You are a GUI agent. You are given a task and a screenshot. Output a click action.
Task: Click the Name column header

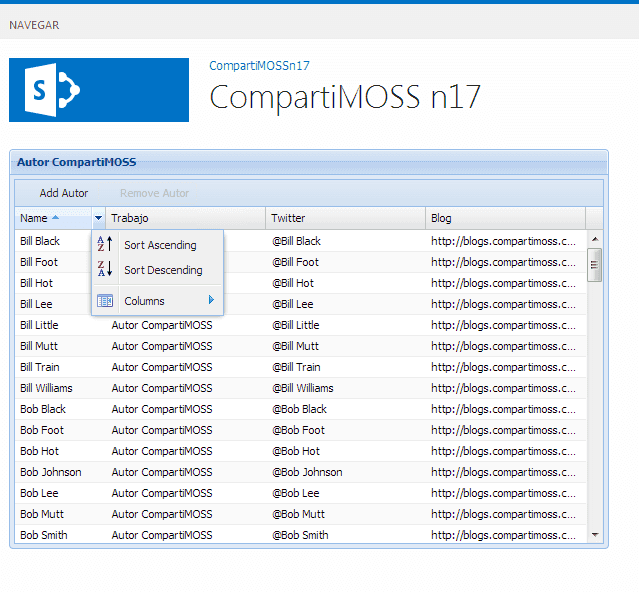54,218
